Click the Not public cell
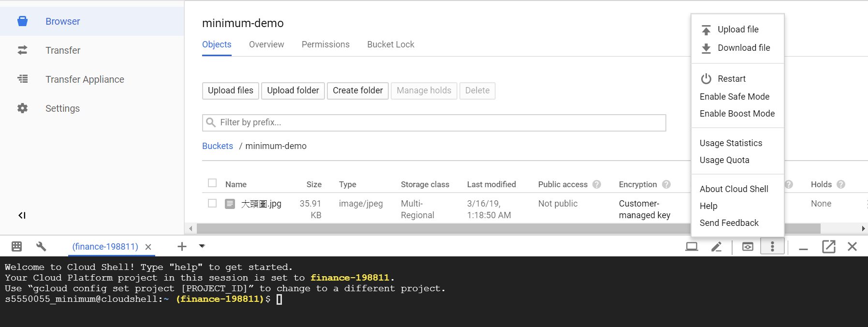Viewport: 868px width, 327px height. pyautogui.click(x=558, y=204)
